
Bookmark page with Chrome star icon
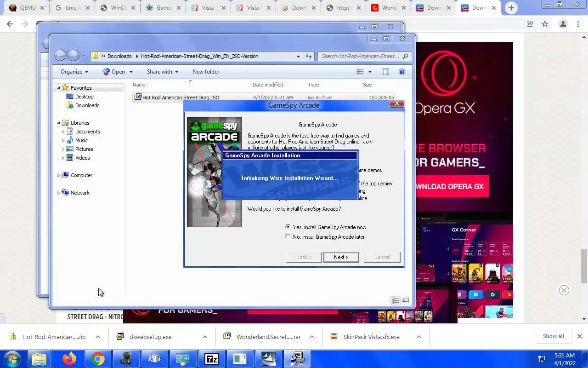[x=545, y=24]
